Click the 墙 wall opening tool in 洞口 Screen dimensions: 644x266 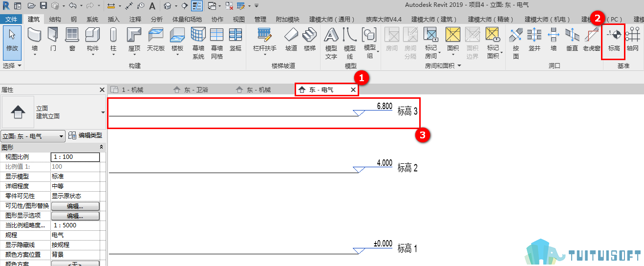click(x=554, y=40)
